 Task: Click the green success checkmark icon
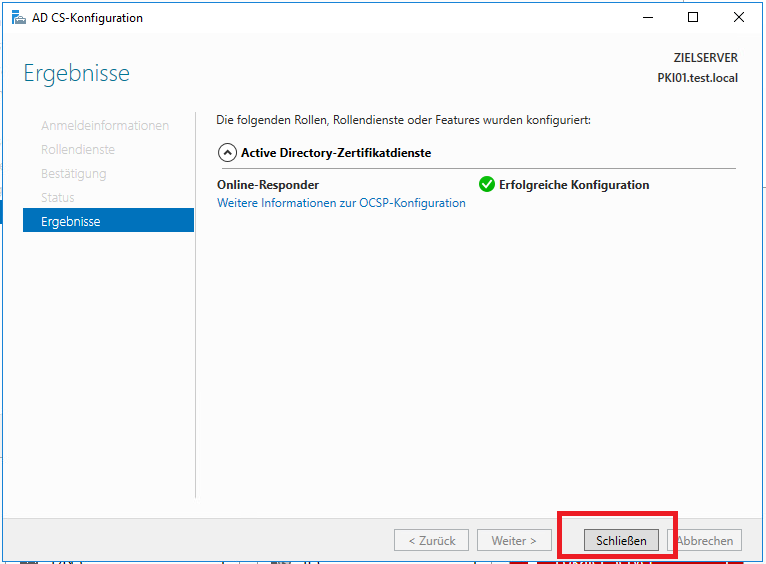(487, 184)
